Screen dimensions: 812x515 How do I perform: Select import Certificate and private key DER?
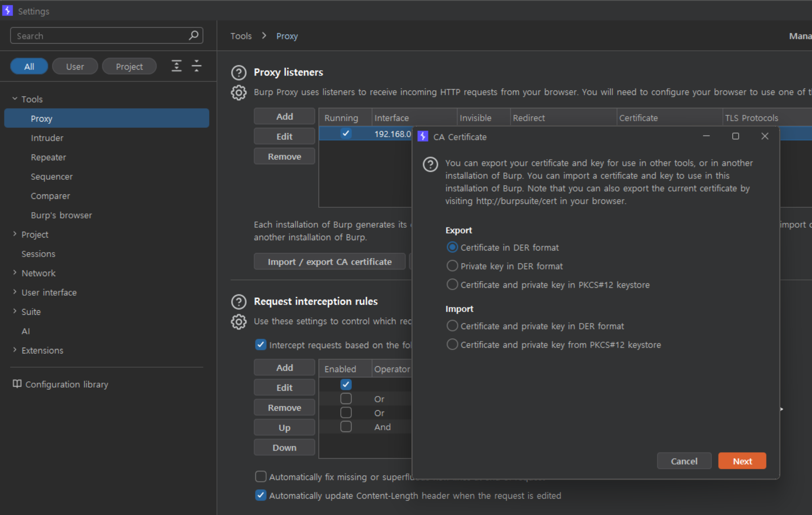452,326
